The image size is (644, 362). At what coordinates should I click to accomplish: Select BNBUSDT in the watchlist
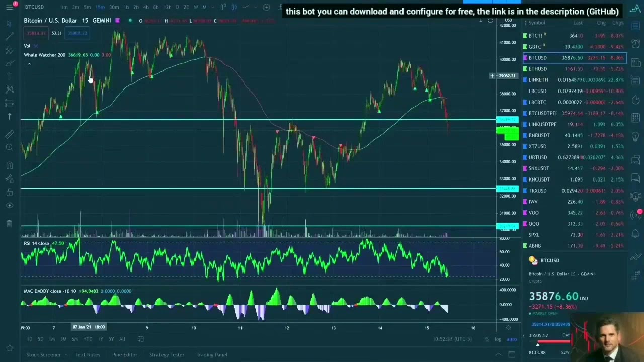[x=574, y=135]
